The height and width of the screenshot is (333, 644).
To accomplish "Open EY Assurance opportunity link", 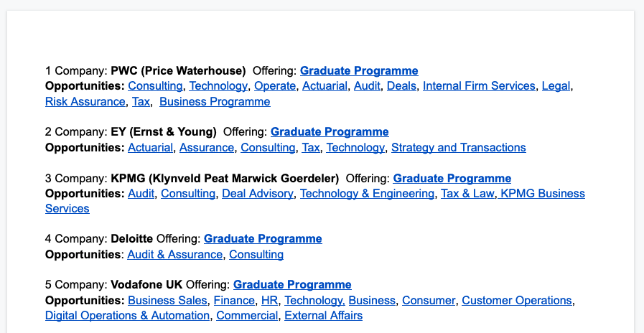I will pos(207,148).
